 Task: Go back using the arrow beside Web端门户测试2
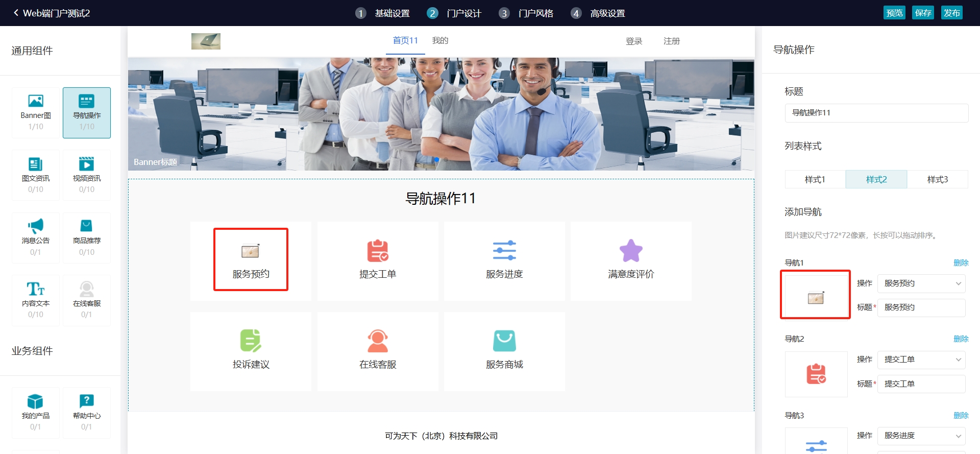(x=16, y=13)
